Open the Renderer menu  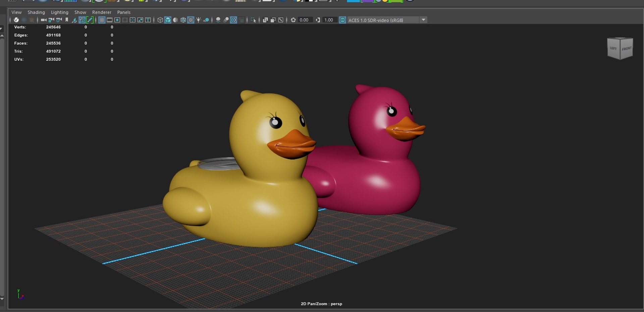102,12
